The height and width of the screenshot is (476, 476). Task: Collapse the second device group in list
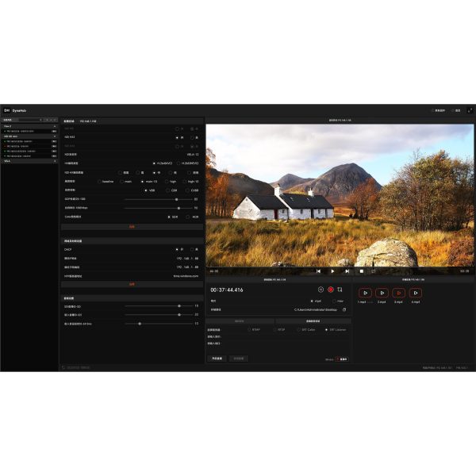tap(55, 136)
